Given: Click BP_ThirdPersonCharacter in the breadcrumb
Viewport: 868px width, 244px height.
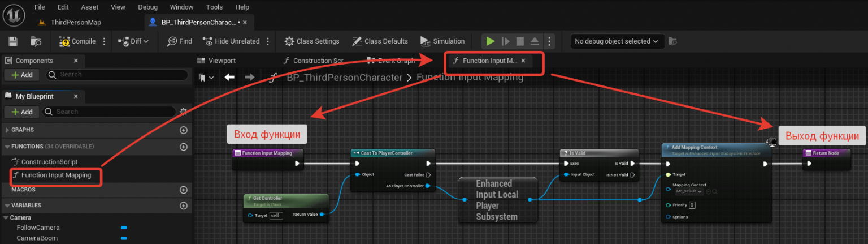Looking at the screenshot, I should click(x=345, y=78).
